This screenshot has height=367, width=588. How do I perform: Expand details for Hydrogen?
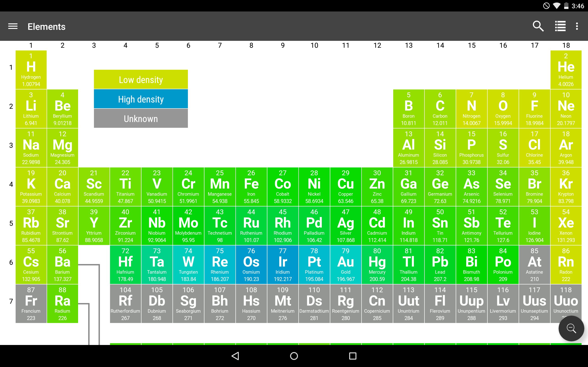(x=31, y=70)
